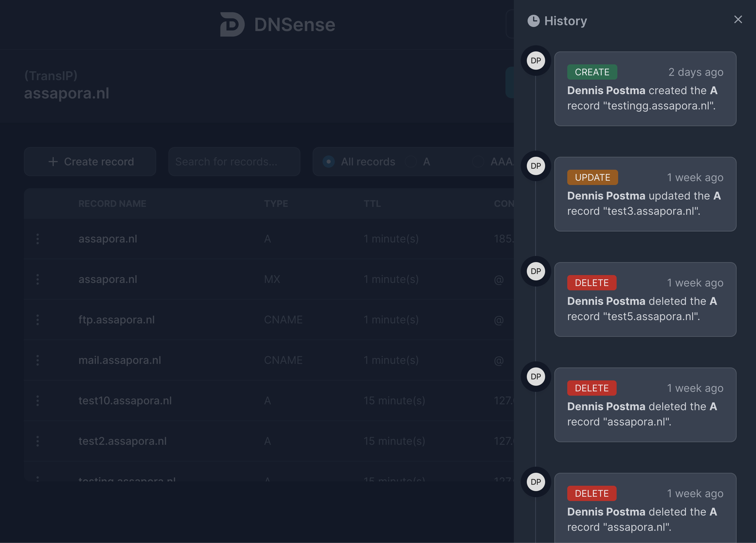
Task: Click DP avatar on CREATE history entry
Action: click(x=536, y=61)
